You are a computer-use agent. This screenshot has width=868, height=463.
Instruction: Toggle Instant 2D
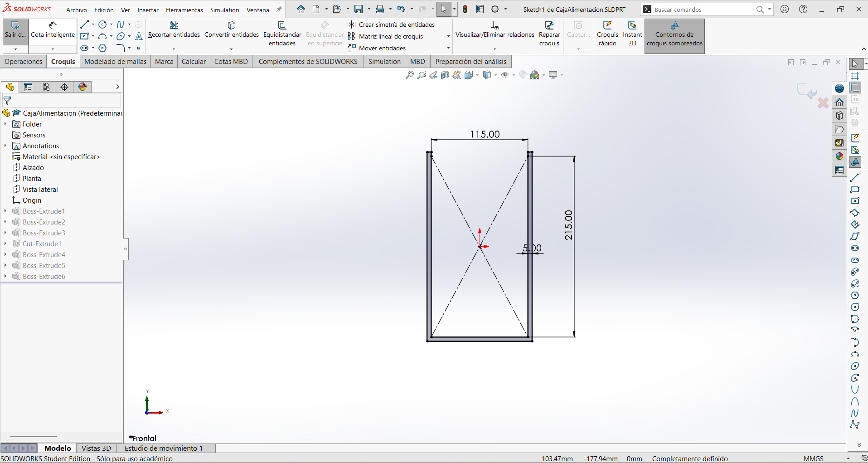[632, 34]
